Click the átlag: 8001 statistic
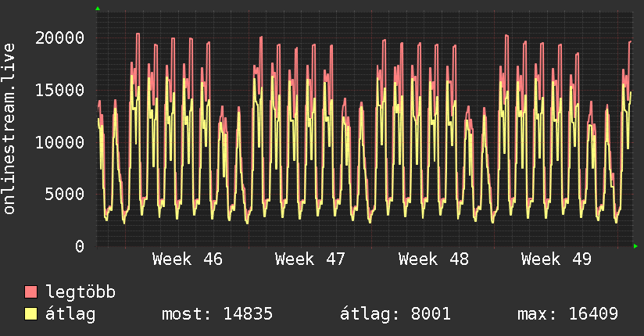644x336 pixels. click(x=395, y=315)
